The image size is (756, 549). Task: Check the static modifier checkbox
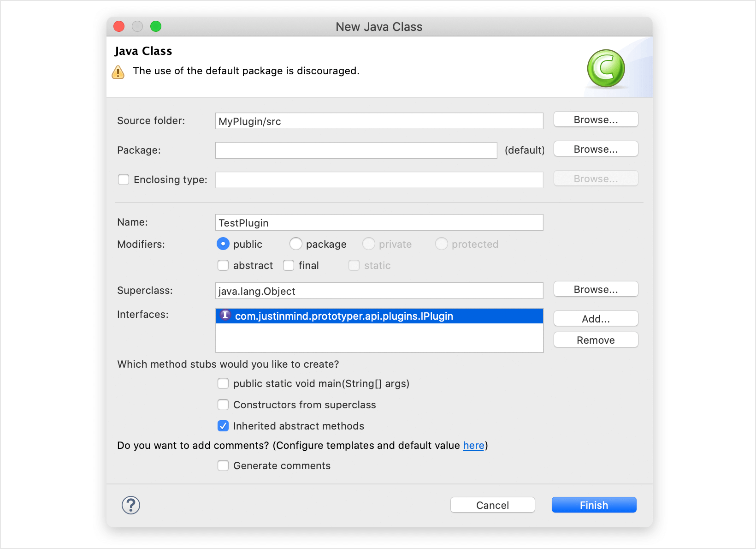[354, 265]
